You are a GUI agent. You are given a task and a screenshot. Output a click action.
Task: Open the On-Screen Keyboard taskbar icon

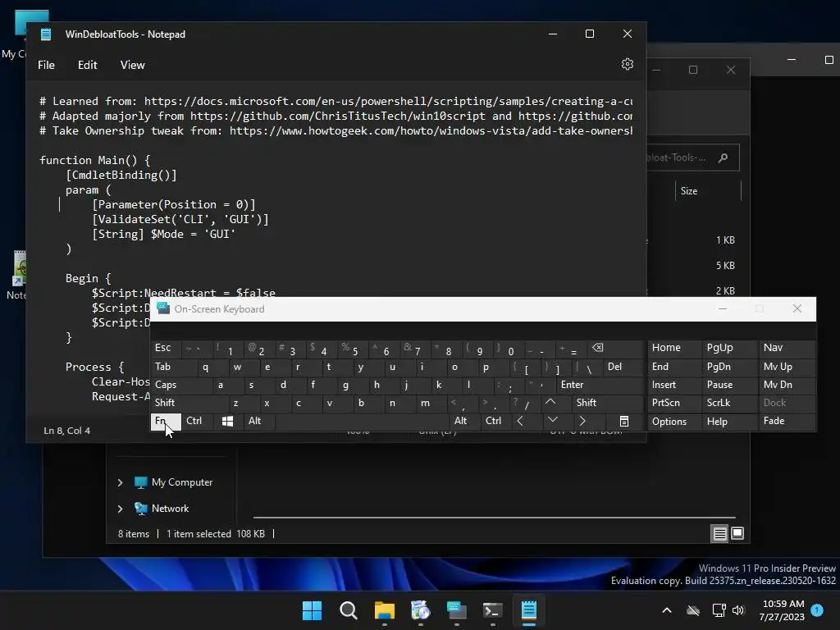(x=456, y=610)
